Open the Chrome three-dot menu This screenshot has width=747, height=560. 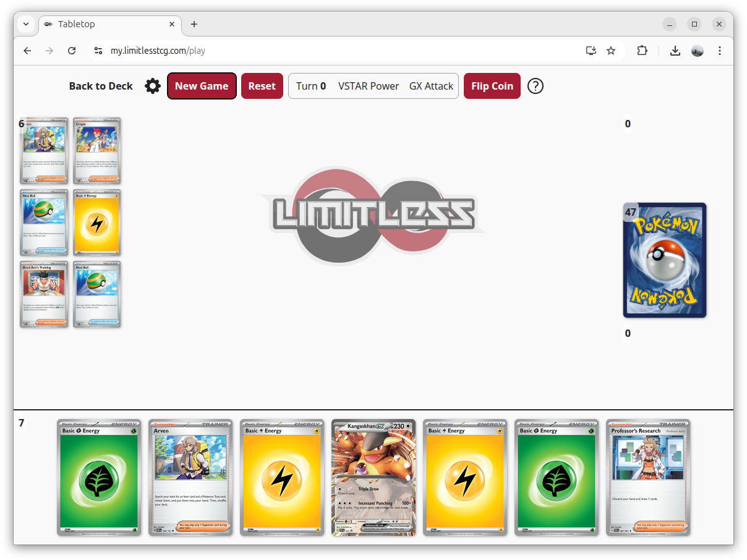tap(720, 51)
